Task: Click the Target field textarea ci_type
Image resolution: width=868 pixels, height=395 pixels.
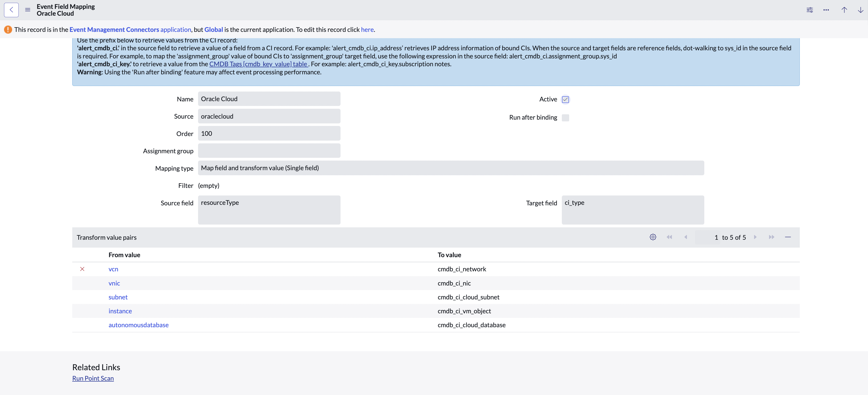Action: tap(633, 210)
